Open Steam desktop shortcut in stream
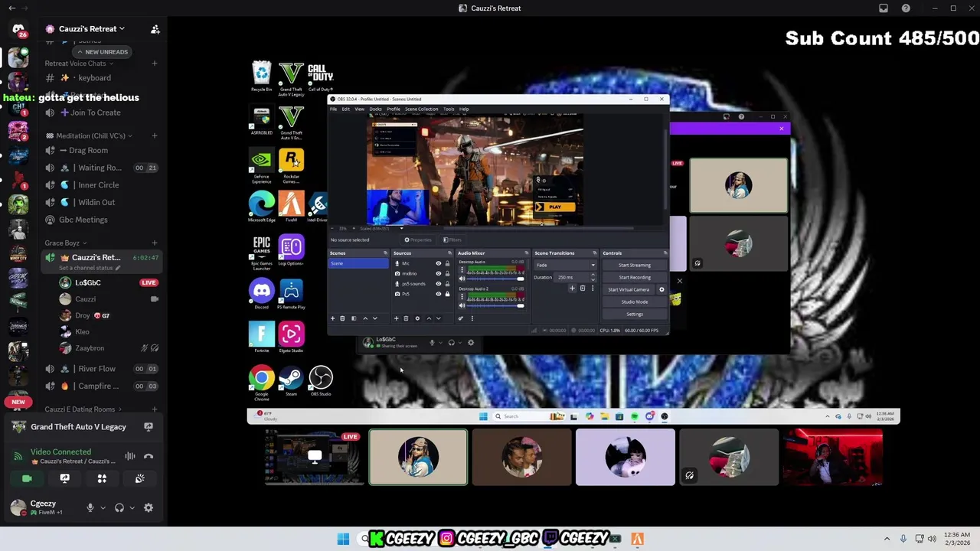This screenshot has height=551, width=980. 291,381
